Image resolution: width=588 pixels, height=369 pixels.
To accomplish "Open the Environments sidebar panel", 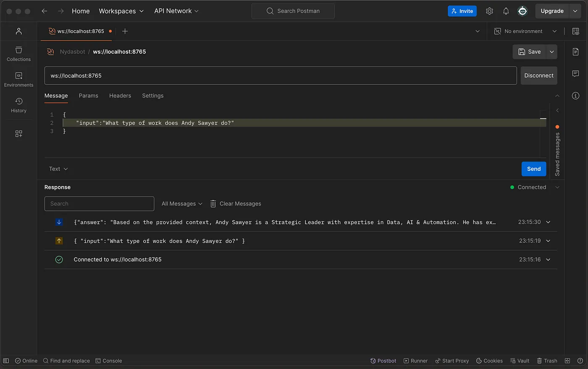I will pyautogui.click(x=18, y=79).
